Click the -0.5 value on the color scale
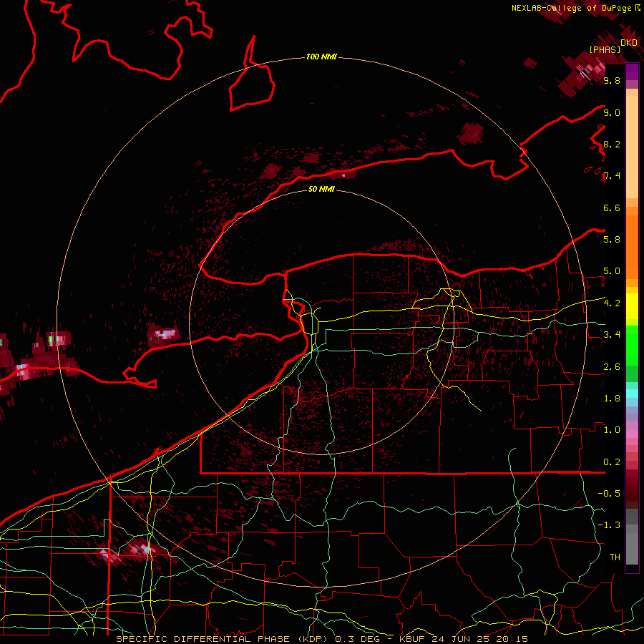The width and height of the screenshot is (644, 644). (x=609, y=494)
